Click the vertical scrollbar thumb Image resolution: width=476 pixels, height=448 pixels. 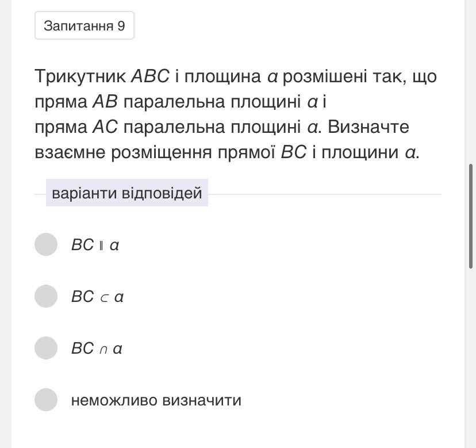coord(471,216)
